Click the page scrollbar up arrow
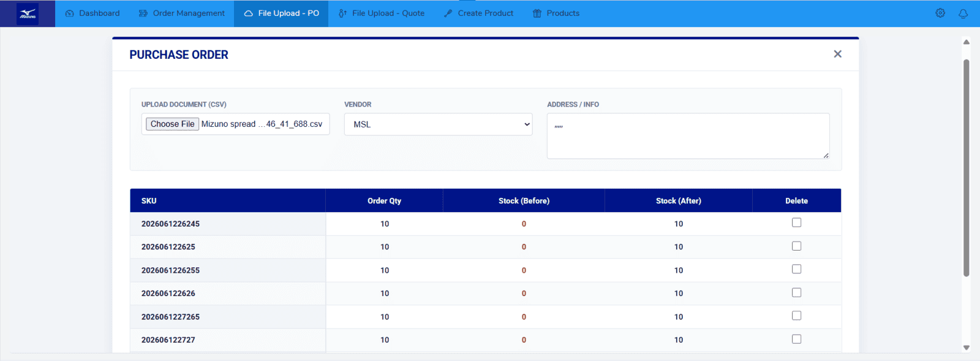This screenshot has width=980, height=361. coord(967,42)
